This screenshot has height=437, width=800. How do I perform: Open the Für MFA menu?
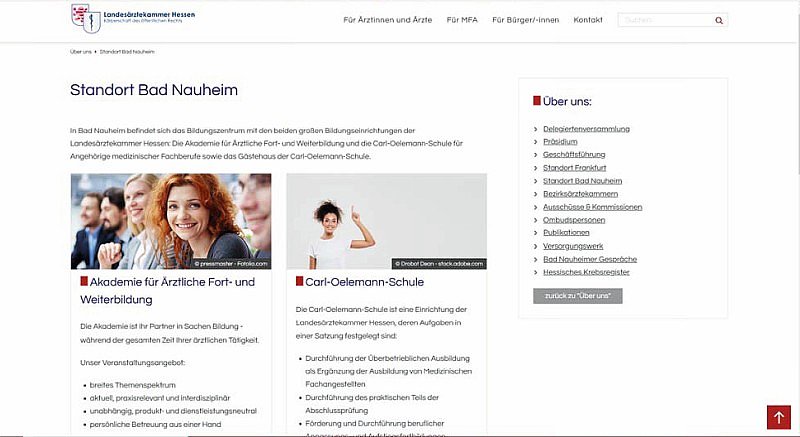462,20
